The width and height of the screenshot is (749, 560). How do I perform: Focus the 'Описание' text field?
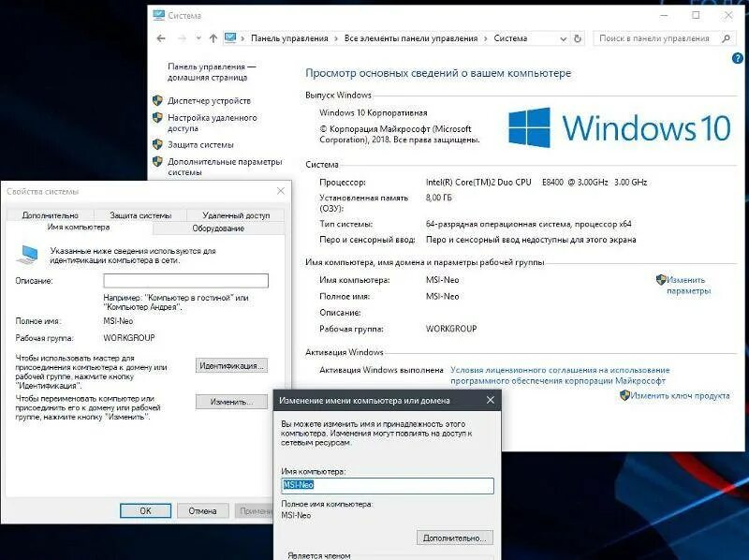click(x=185, y=281)
